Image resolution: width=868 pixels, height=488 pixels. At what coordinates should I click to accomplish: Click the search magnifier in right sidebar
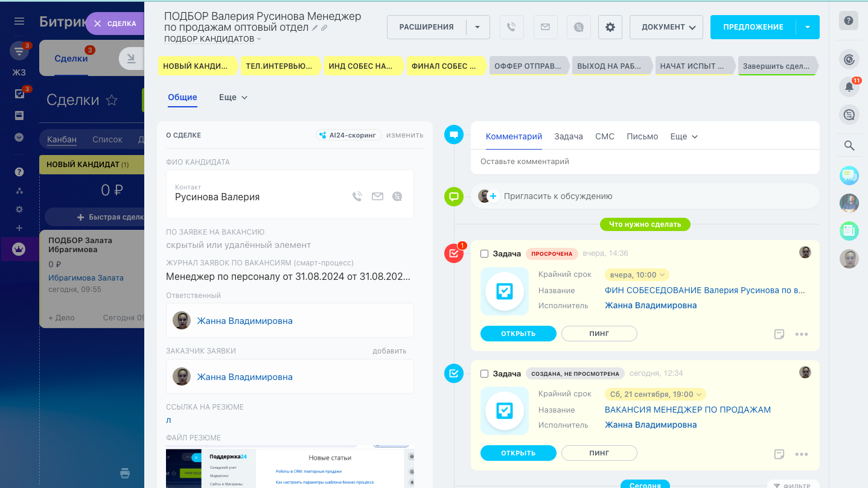click(849, 145)
